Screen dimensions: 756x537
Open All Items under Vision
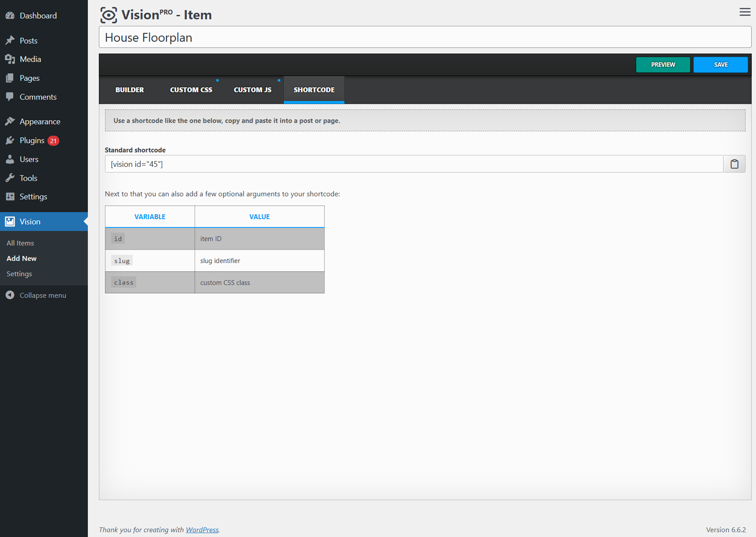coord(20,243)
